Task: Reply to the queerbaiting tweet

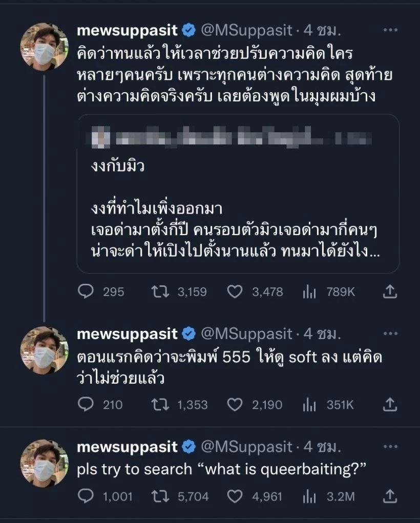Action: click(88, 496)
